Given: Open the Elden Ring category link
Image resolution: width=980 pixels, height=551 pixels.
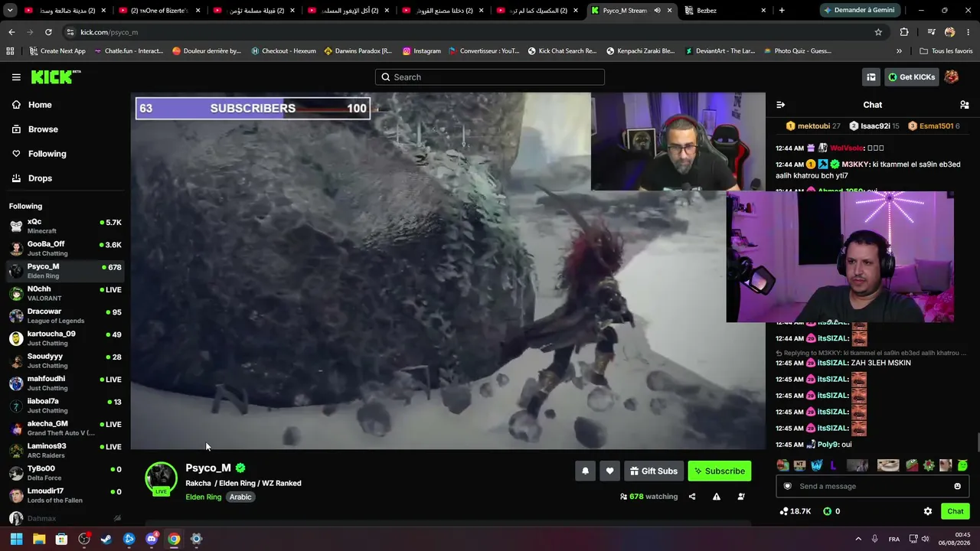Looking at the screenshot, I should (203, 497).
